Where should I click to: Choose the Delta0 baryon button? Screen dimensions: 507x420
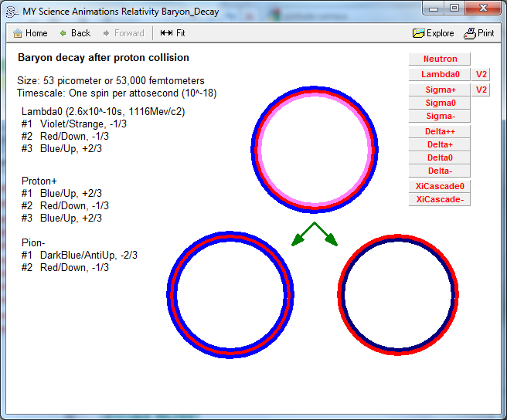click(440, 157)
